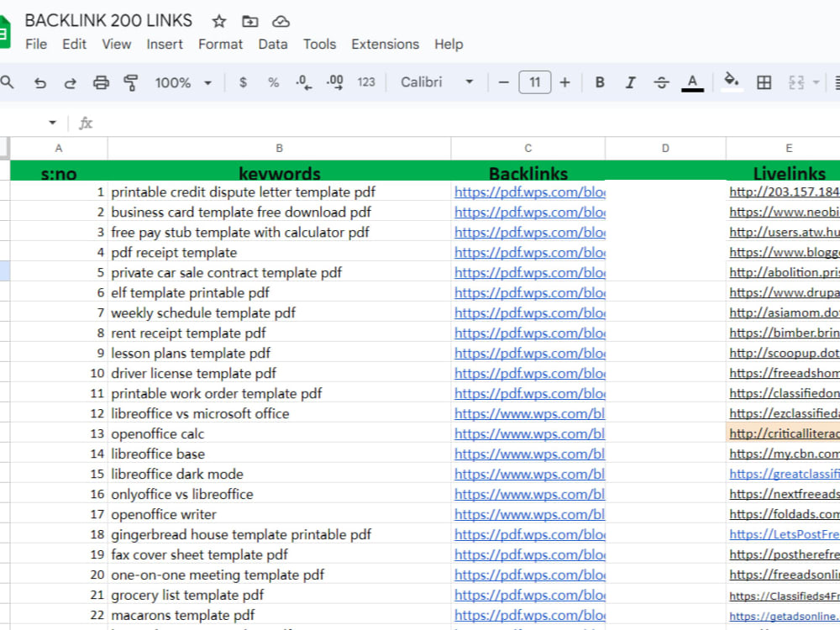Print the spreadsheet
The image size is (840, 630).
point(101,82)
